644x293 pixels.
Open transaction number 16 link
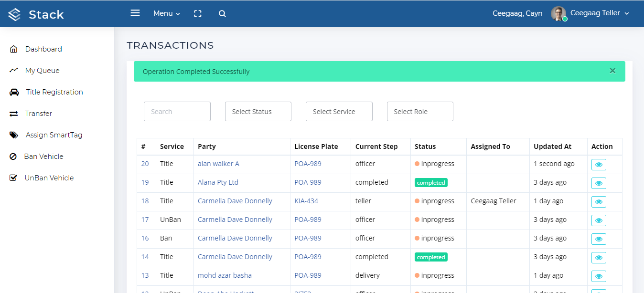pos(145,238)
